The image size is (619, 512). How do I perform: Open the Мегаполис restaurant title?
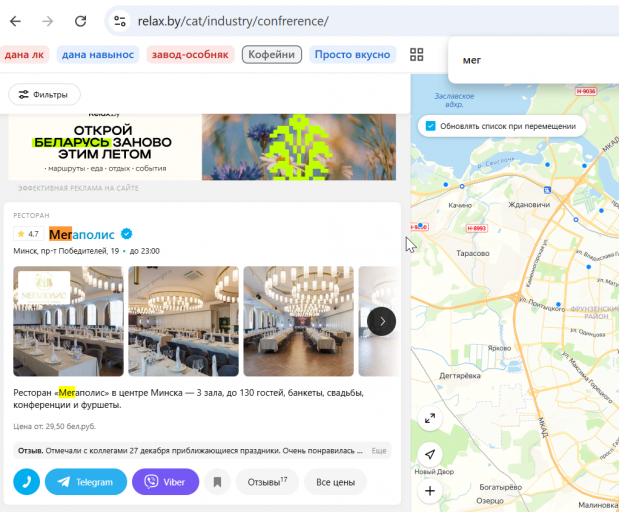[82, 234]
